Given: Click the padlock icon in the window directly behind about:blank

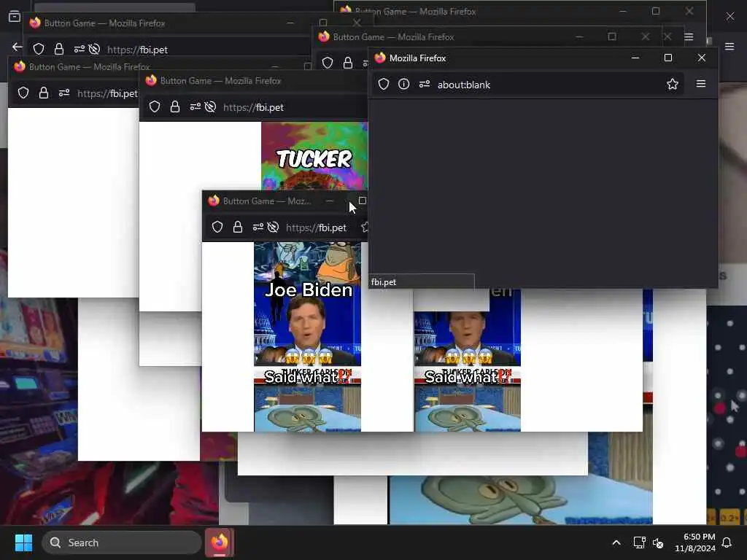Looking at the screenshot, I should 348,63.
